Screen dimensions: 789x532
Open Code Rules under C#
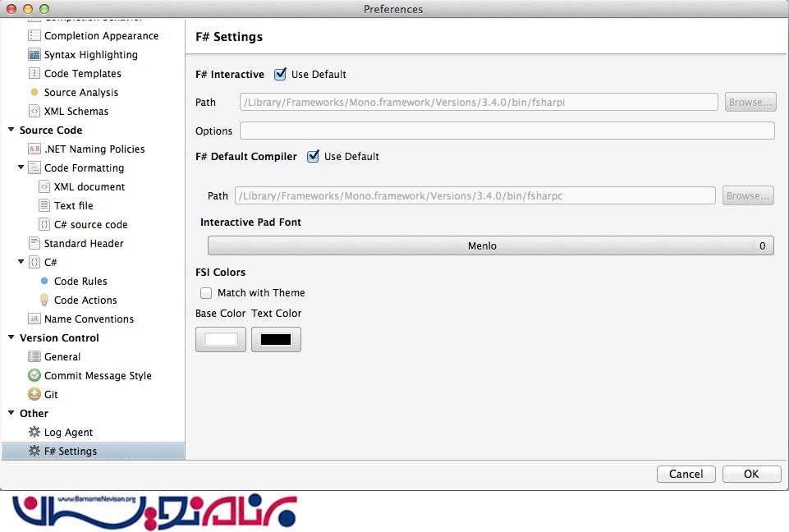click(80, 281)
